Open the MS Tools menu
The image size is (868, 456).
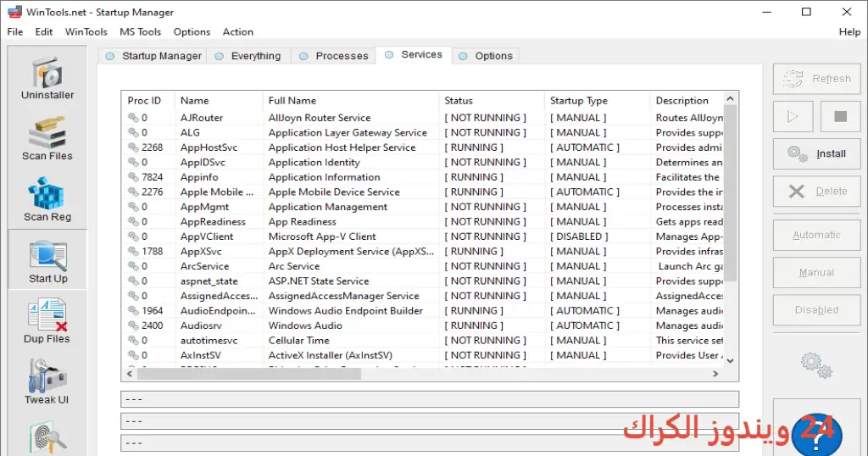click(140, 32)
